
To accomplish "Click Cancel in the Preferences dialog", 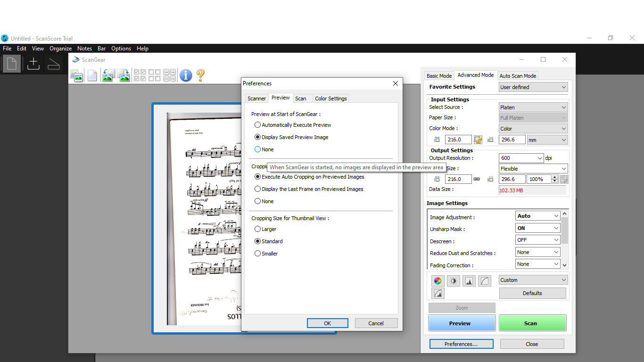I will coord(376,323).
